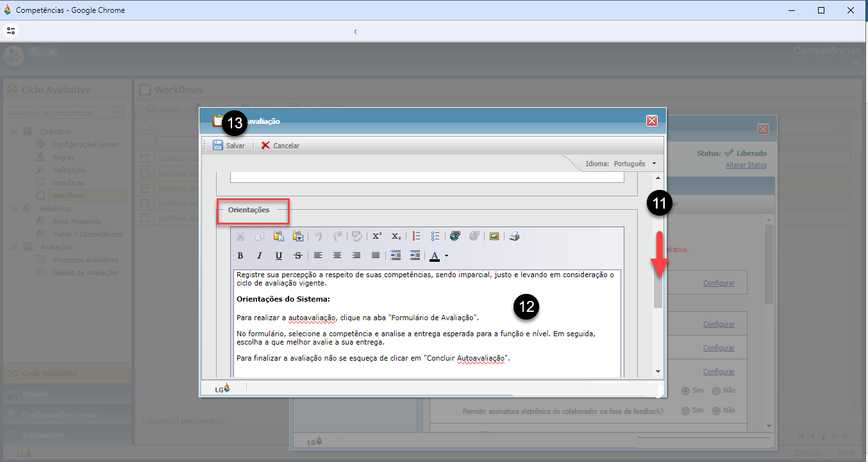868x462 pixels.
Task: Open the text color dropdown arrow
Action: pyautogui.click(x=446, y=255)
